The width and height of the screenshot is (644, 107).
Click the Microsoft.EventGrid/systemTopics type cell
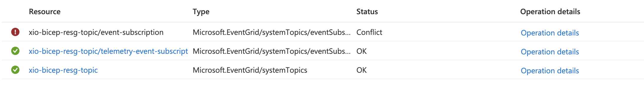coord(250,70)
